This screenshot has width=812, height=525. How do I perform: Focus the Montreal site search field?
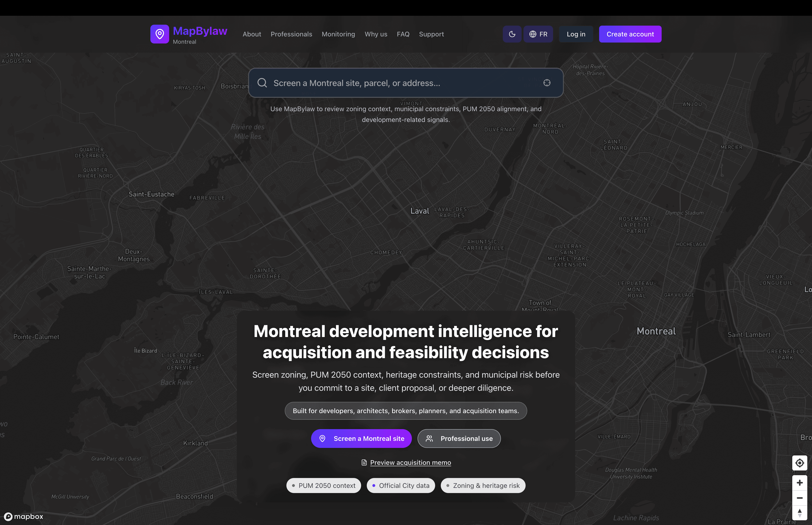(406, 83)
